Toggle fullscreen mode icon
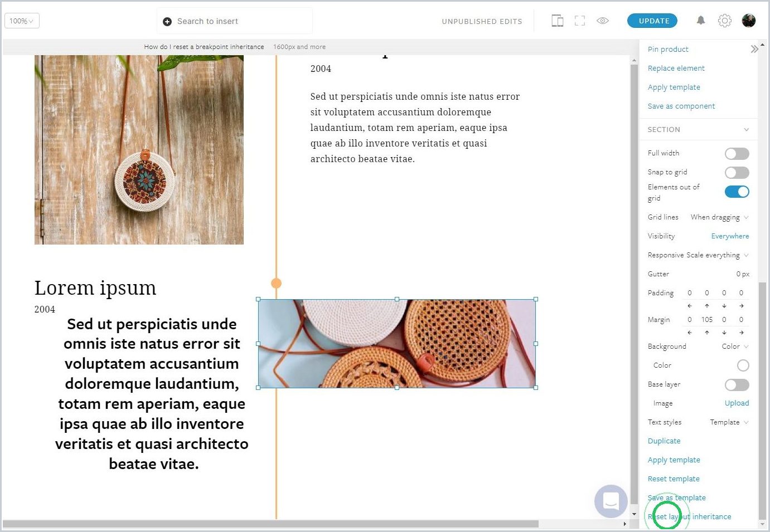 click(x=580, y=21)
